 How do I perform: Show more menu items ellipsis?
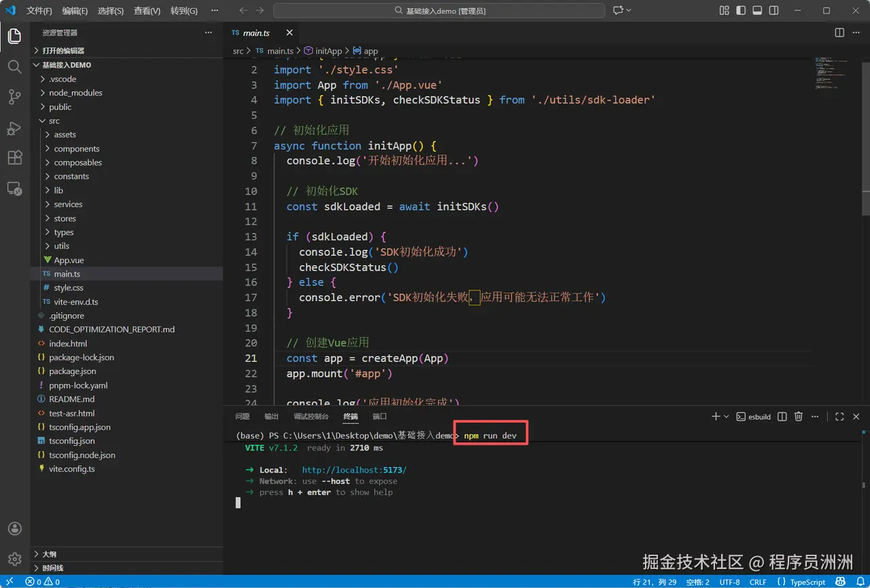pyautogui.click(x=215, y=11)
